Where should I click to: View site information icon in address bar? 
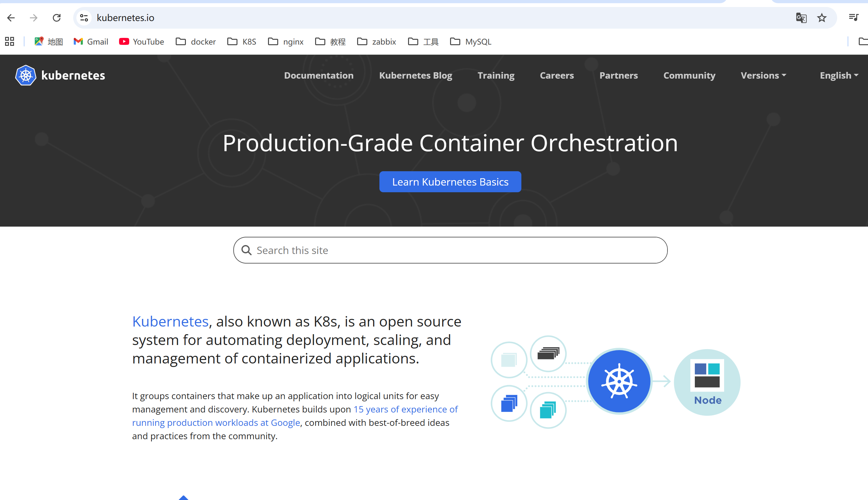pyautogui.click(x=84, y=18)
